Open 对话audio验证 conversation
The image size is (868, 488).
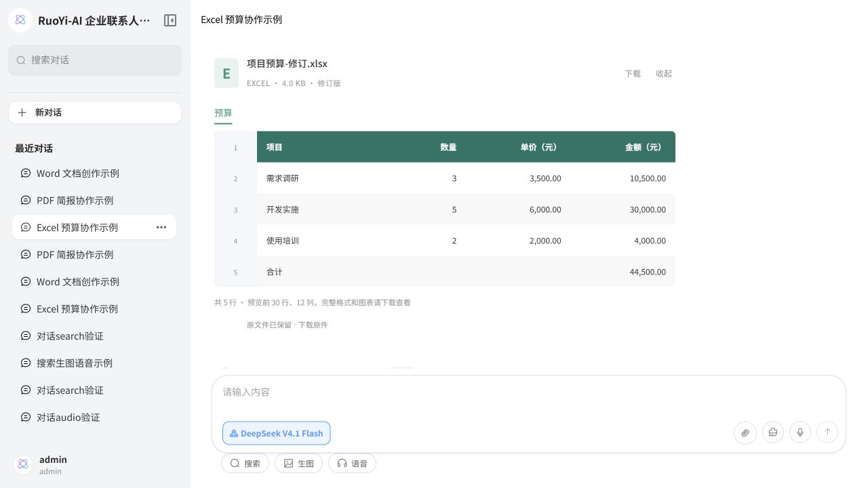pyautogui.click(x=94, y=418)
